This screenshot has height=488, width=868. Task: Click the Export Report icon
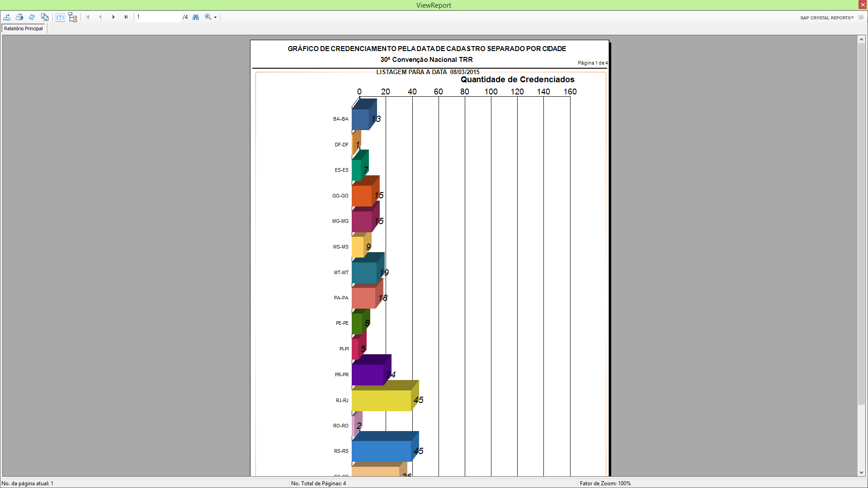point(7,17)
